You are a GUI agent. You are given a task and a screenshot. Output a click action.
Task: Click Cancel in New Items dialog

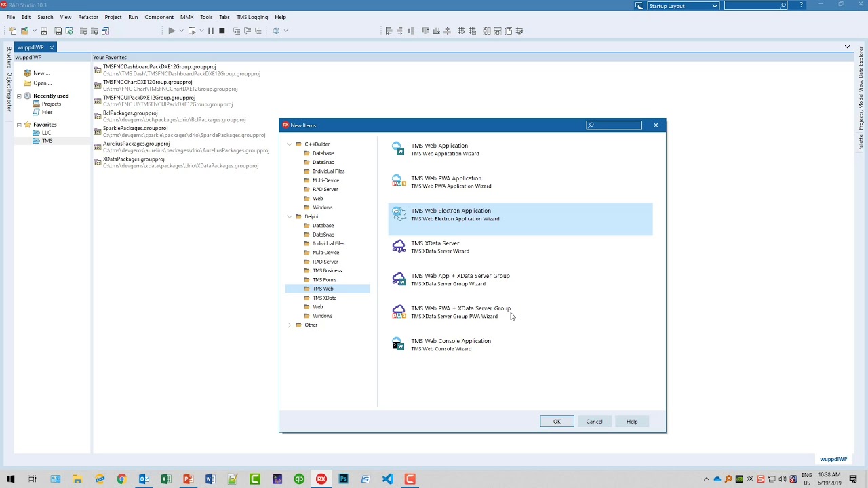tap(594, 422)
